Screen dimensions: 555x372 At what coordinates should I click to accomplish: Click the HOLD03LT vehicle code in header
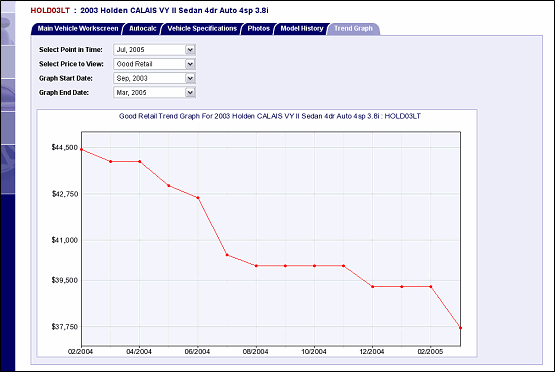[x=50, y=11]
